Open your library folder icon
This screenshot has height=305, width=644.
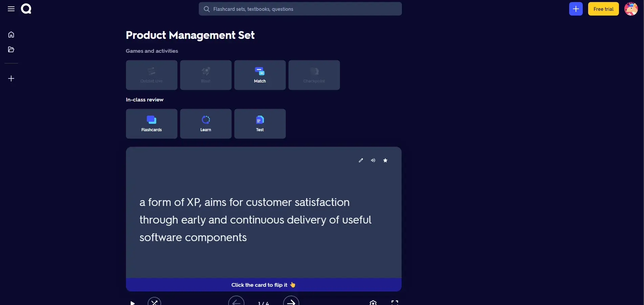point(11,49)
